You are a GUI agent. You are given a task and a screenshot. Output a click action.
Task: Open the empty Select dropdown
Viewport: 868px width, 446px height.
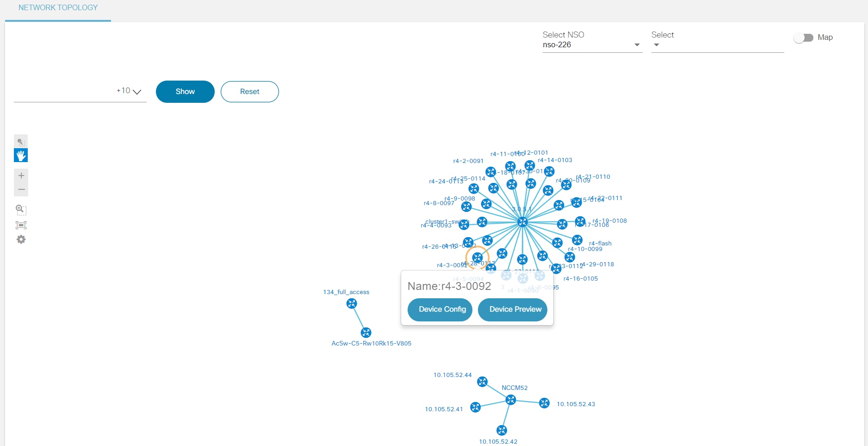[717, 45]
